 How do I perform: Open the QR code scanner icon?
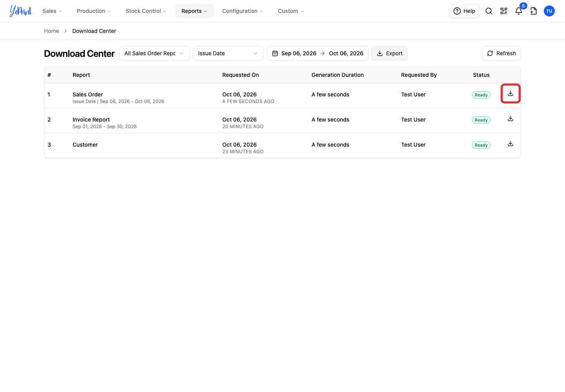tap(504, 11)
